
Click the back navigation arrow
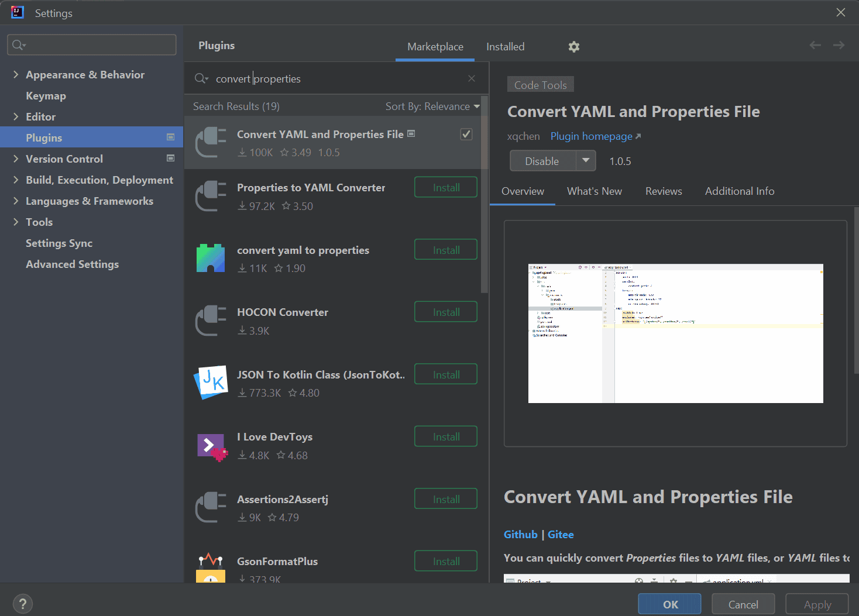815,44
